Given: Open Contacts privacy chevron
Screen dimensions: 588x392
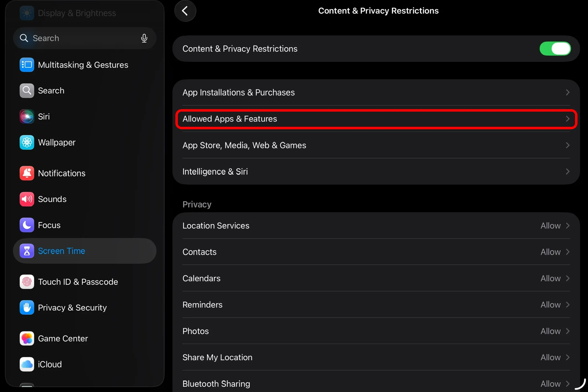Looking at the screenshot, I should (x=568, y=252).
